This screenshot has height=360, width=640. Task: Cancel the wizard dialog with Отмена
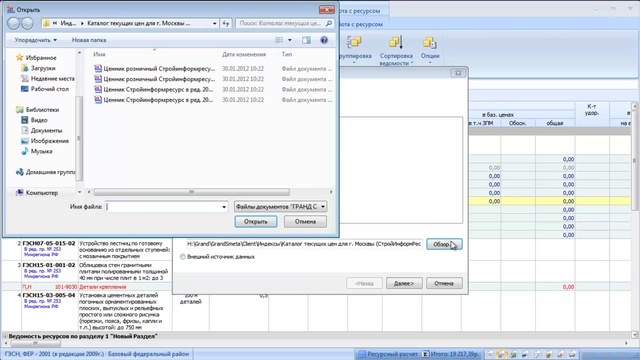pos(444,283)
